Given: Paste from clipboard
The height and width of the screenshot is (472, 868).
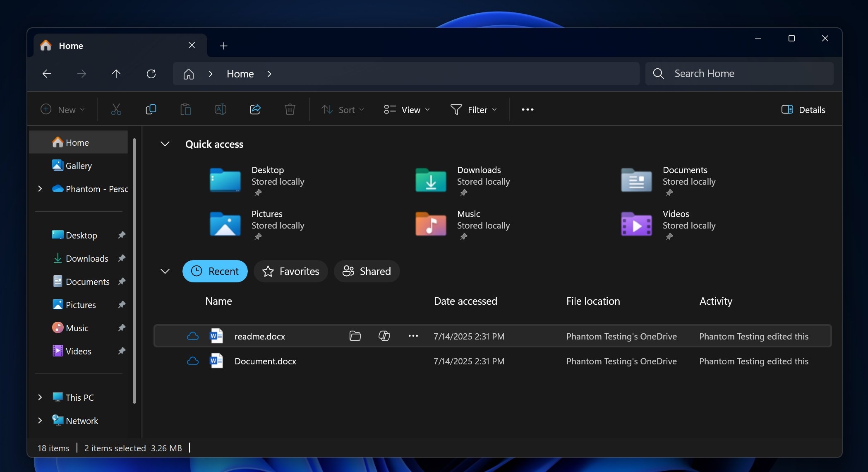Looking at the screenshot, I should [x=186, y=109].
